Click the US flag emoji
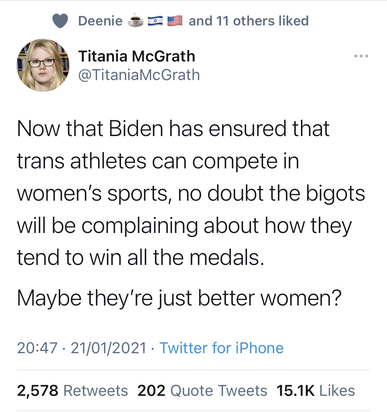 [175, 21]
